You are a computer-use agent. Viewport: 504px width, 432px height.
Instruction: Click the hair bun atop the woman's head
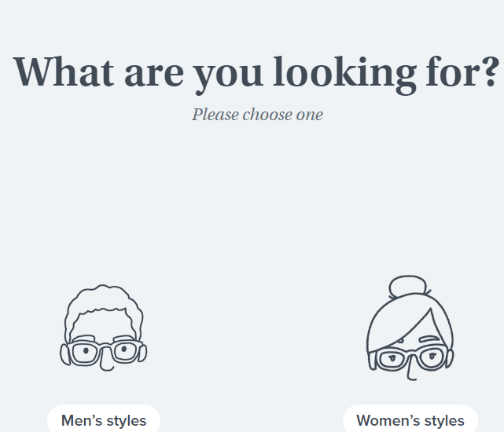[407, 285]
